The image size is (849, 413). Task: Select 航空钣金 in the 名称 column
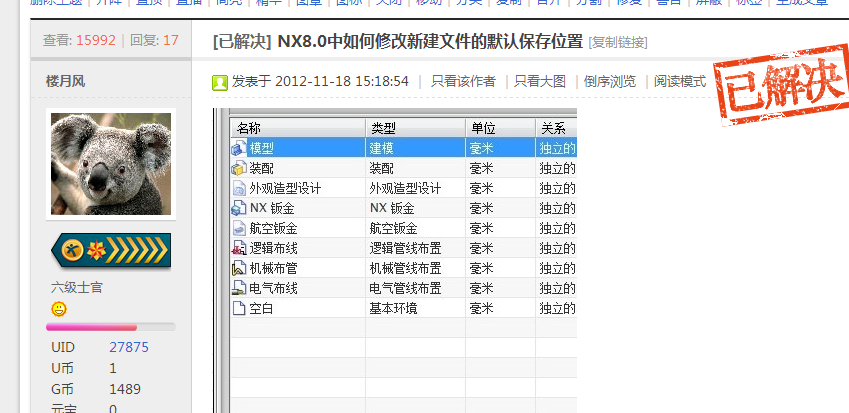pyautogui.click(x=273, y=228)
